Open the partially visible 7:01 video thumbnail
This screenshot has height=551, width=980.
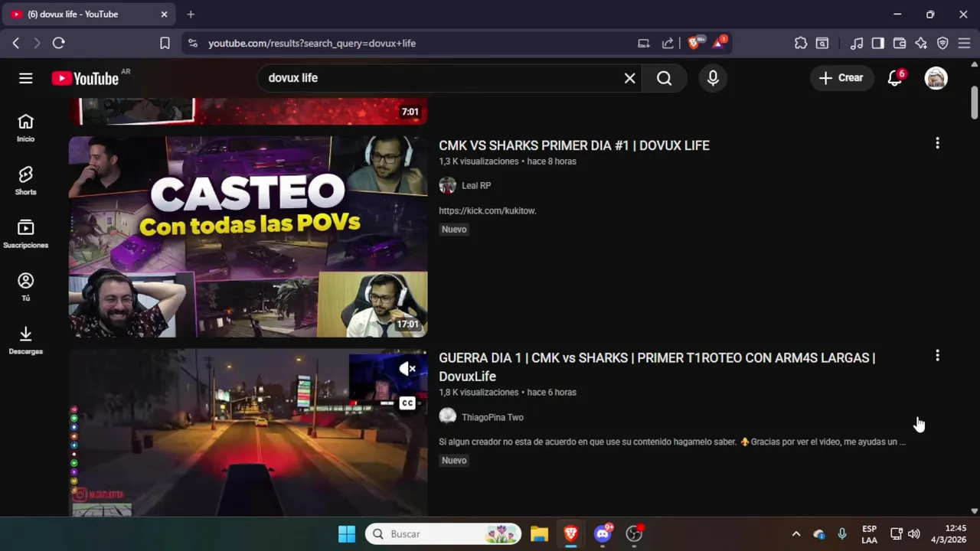(248, 112)
